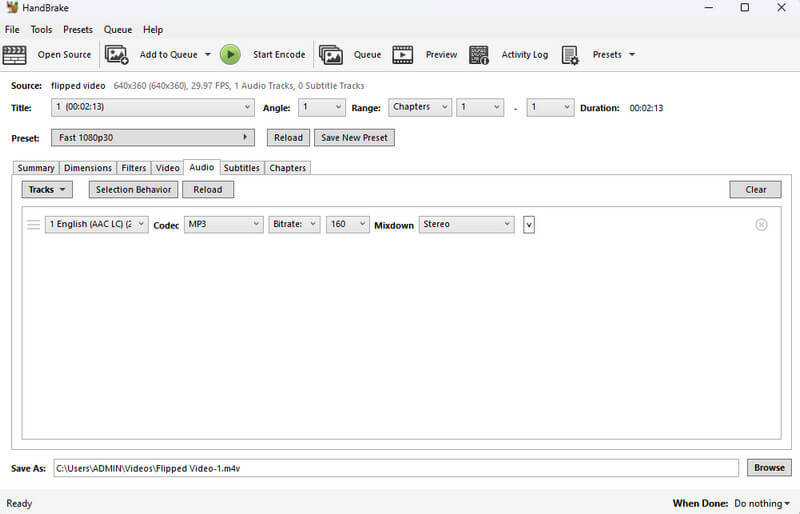
Task: Open the Activity Log icon
Action: coord(479,55)
